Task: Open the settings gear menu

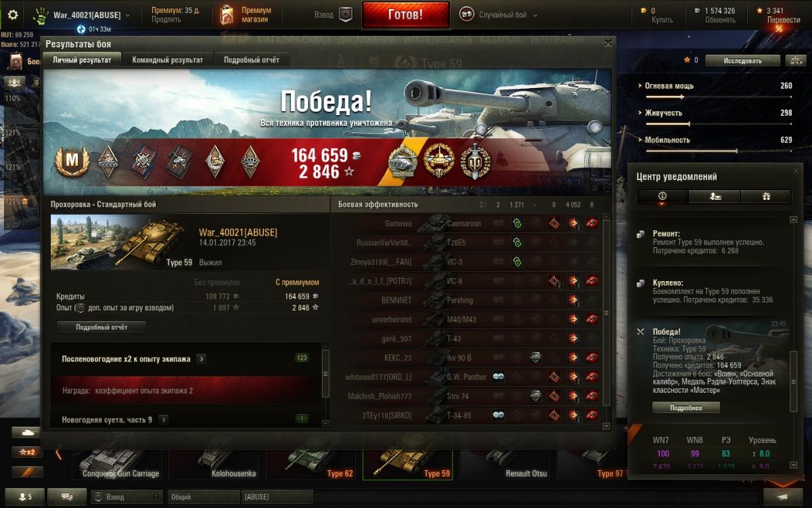Action: tap(13, 15)
